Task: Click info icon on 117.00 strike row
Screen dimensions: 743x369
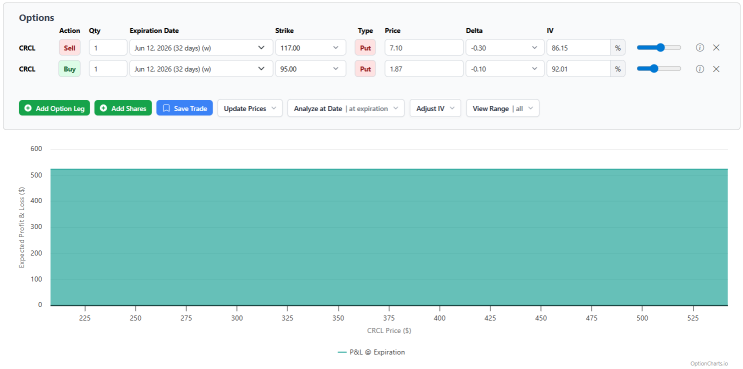Action: (x=699, y=48)
